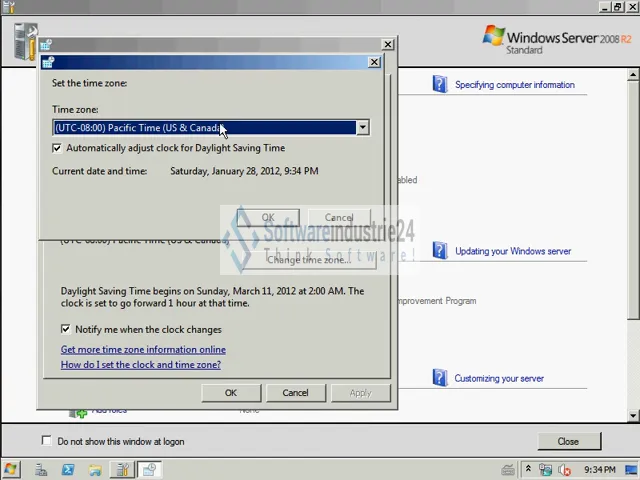Open Windows PowerShell from the taskbar
This screenshot has height=480, width=640.
68,469
